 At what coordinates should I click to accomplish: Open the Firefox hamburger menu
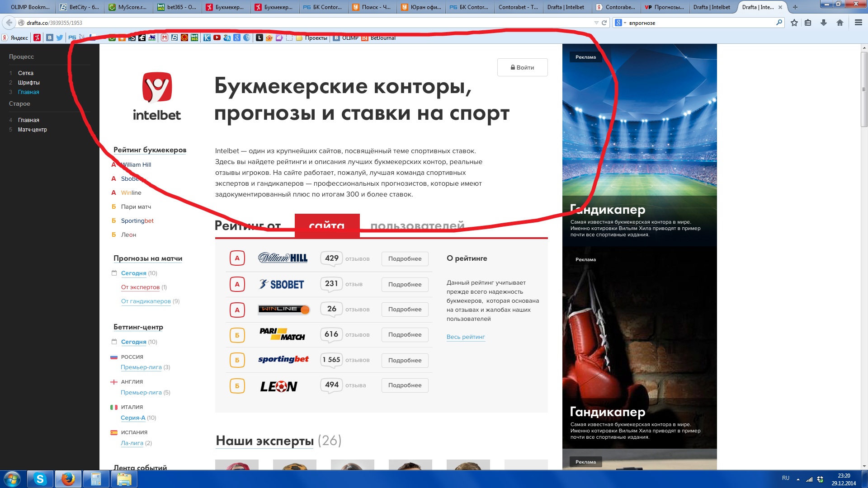coord(858,23)
